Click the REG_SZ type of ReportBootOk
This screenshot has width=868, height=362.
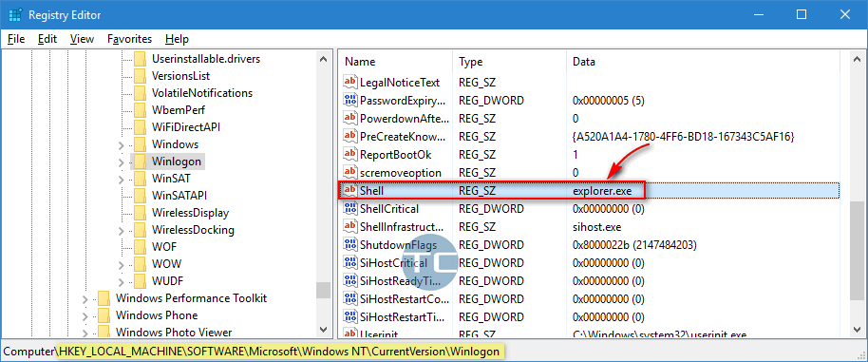[477, 155]
